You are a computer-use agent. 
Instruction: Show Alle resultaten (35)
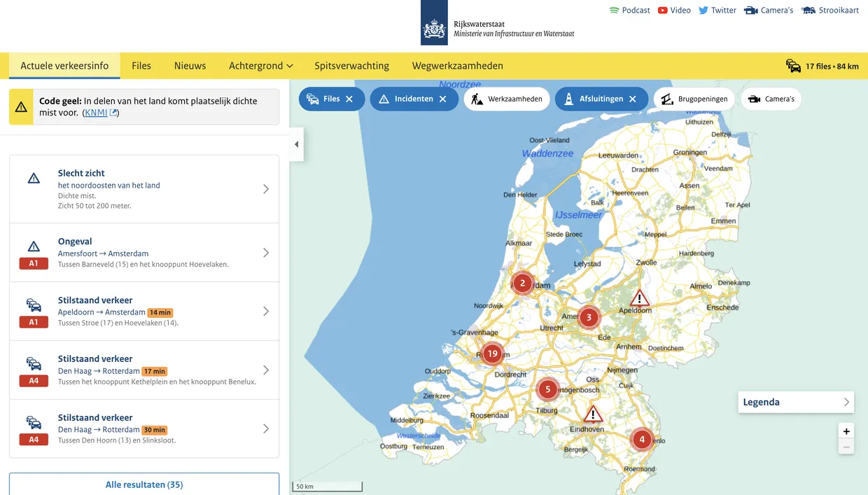[144, 484]
